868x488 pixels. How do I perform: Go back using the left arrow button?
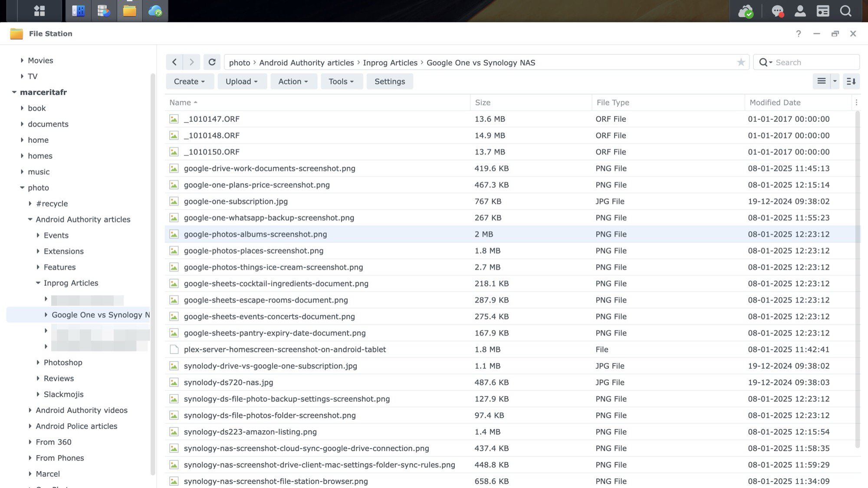(x=174, y=62)
